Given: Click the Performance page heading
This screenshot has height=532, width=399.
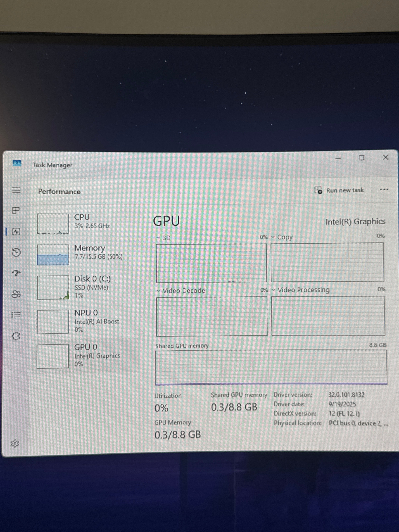Looking at the screenshot, I should point(59,191).
